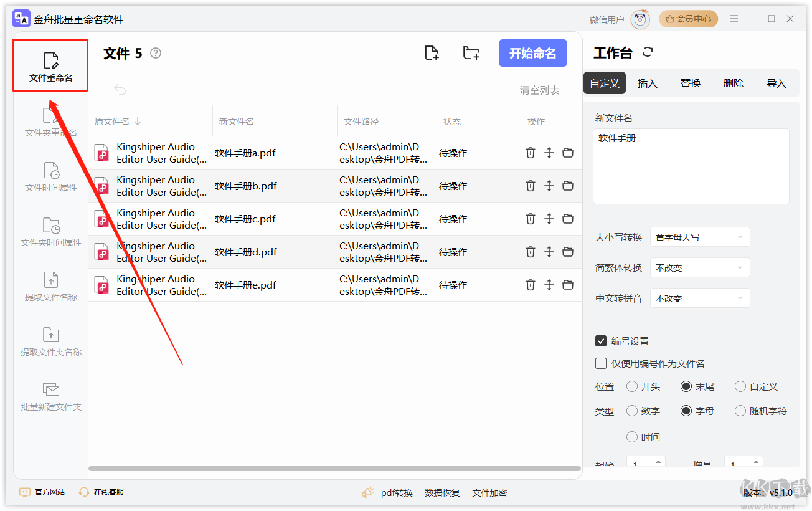
Task: Select the 文件夹重命名 tool in sidebar
Action: point(50,123)
